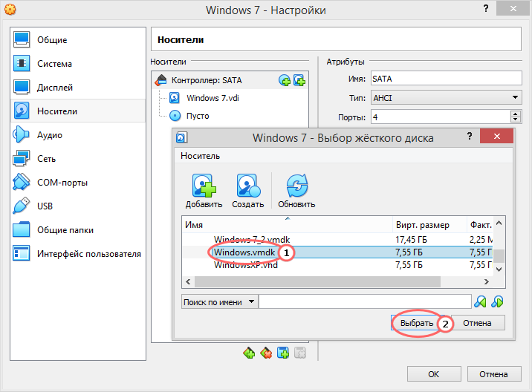Select the Контроллер: SATA tree item

230,80
